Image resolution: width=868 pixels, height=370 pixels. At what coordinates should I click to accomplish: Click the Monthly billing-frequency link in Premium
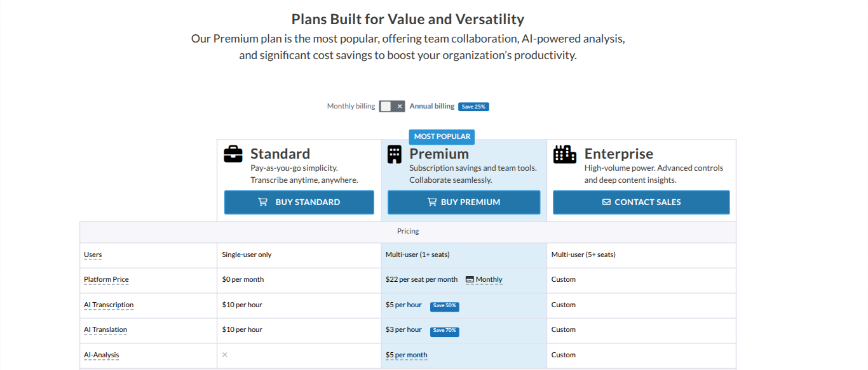[489, 279]
